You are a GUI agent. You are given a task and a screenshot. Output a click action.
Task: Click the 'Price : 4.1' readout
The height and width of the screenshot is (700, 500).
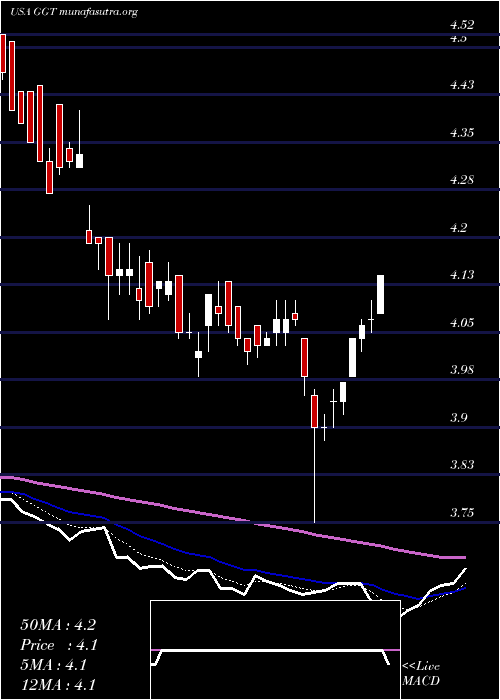[59, 645]
